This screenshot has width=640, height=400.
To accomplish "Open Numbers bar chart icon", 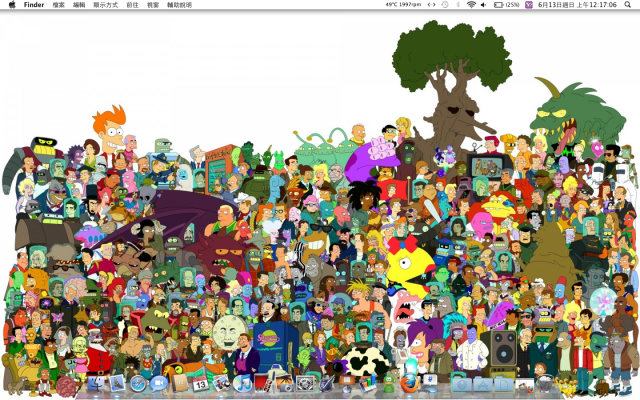I will tap(368, 383).
